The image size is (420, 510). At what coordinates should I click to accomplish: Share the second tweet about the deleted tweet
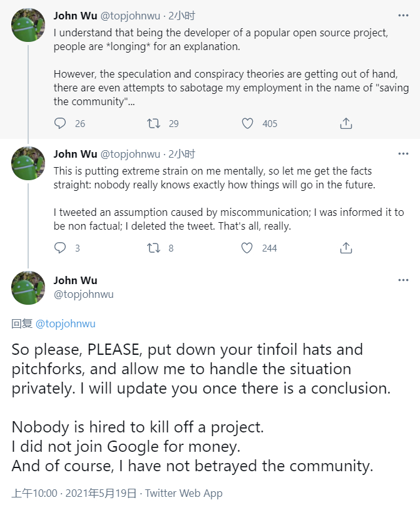coord(346,248)
